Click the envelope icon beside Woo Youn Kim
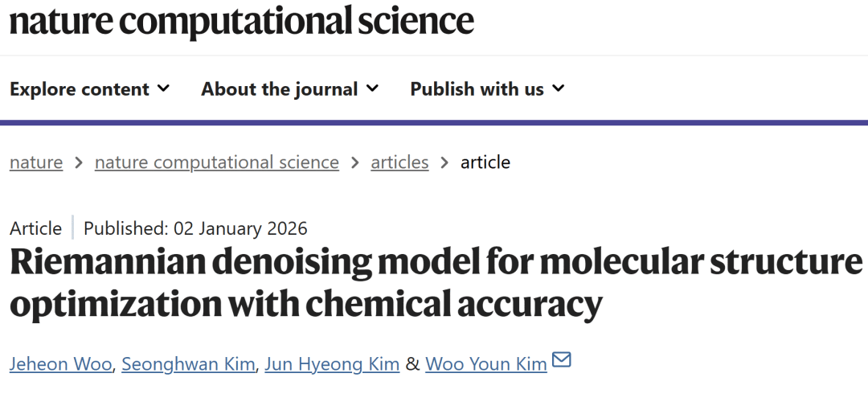This screenshot has height=398, width=868. pyautogui.click(x=562, y=360)
